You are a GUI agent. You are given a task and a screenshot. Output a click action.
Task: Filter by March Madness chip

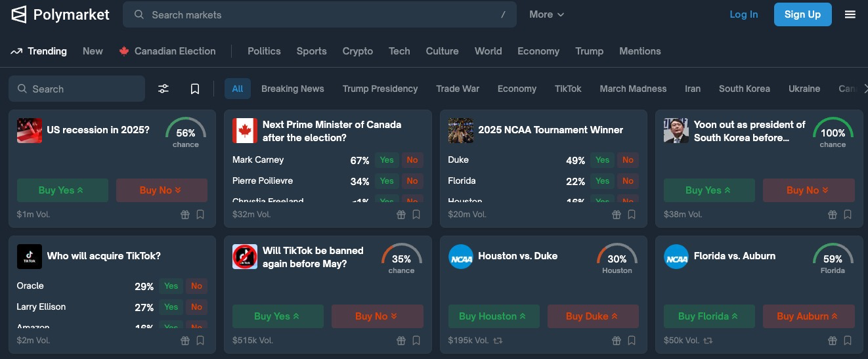(633, 89)
